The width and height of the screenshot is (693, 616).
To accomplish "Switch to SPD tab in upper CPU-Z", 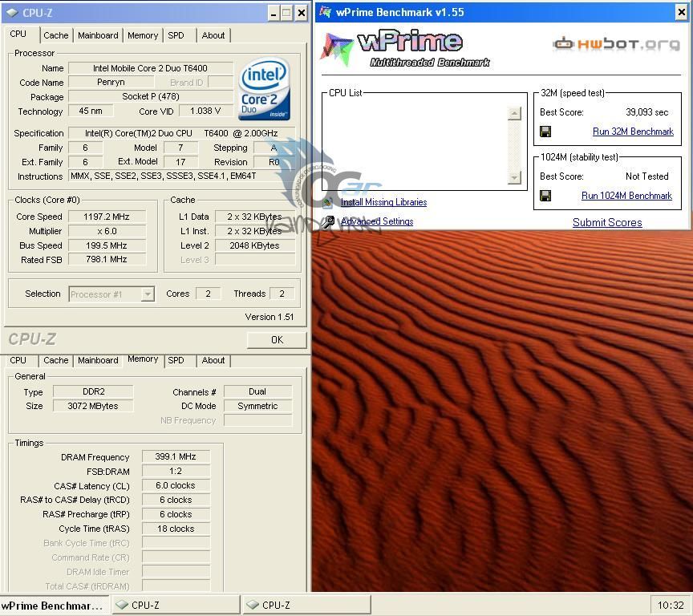I will 176,35.
